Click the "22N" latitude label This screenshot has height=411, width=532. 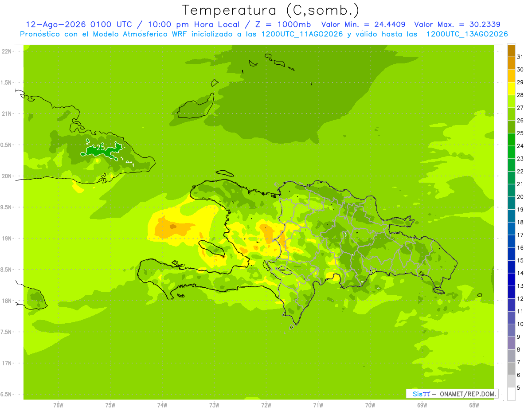pyautogui.click(x=6, y=51)
